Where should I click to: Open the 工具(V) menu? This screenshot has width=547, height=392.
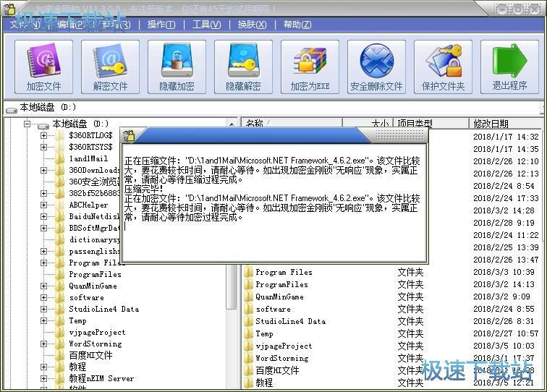point(206,25)
